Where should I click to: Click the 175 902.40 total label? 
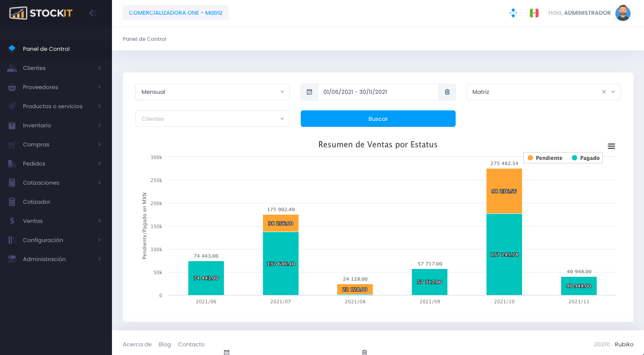click(x=281, y=209)
